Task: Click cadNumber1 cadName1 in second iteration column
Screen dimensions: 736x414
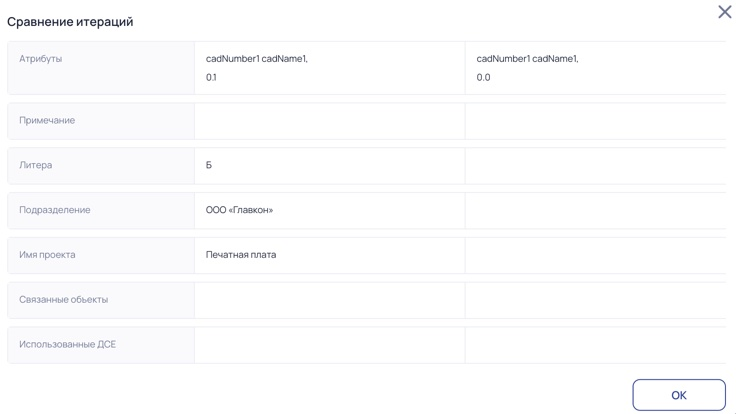Action: coord(527,59)
